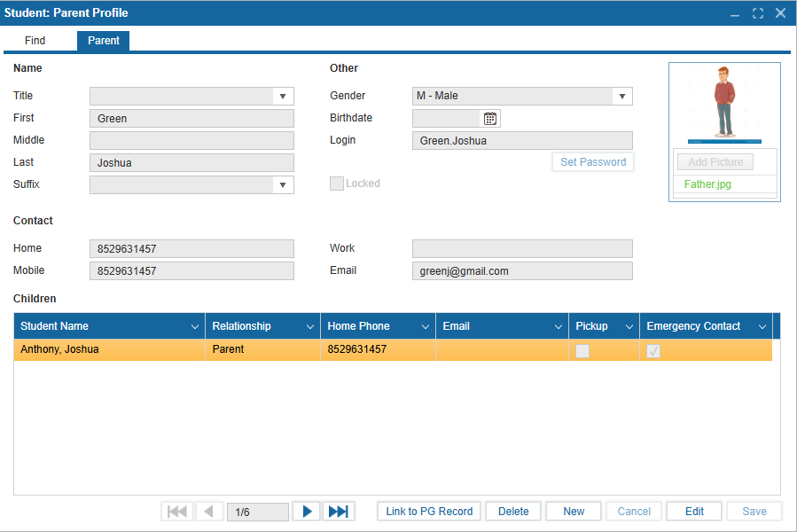Click the Email input field
The image size is (797, 532).
pyautogui.click(x=522, y=271)
